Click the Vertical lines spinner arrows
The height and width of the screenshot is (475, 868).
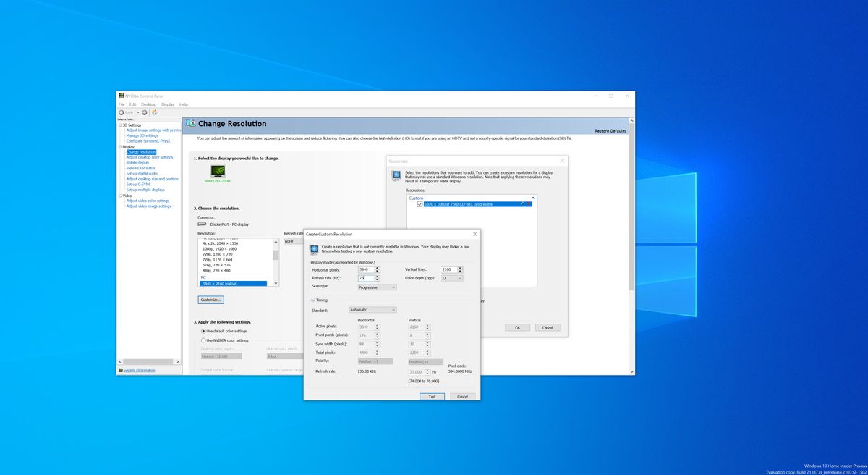[x=460, y=269]
